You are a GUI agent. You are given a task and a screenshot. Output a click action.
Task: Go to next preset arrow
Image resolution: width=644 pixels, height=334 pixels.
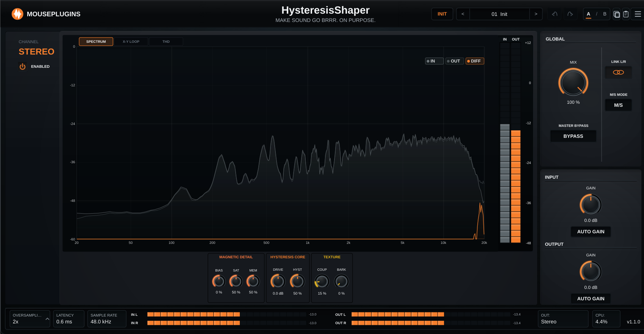click(536, 14)
